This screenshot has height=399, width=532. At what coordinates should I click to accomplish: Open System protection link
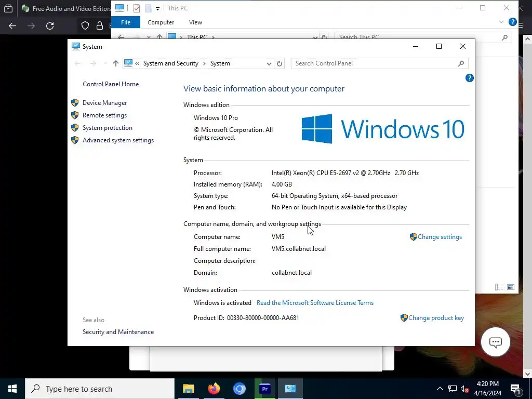[x=107, y=128]
